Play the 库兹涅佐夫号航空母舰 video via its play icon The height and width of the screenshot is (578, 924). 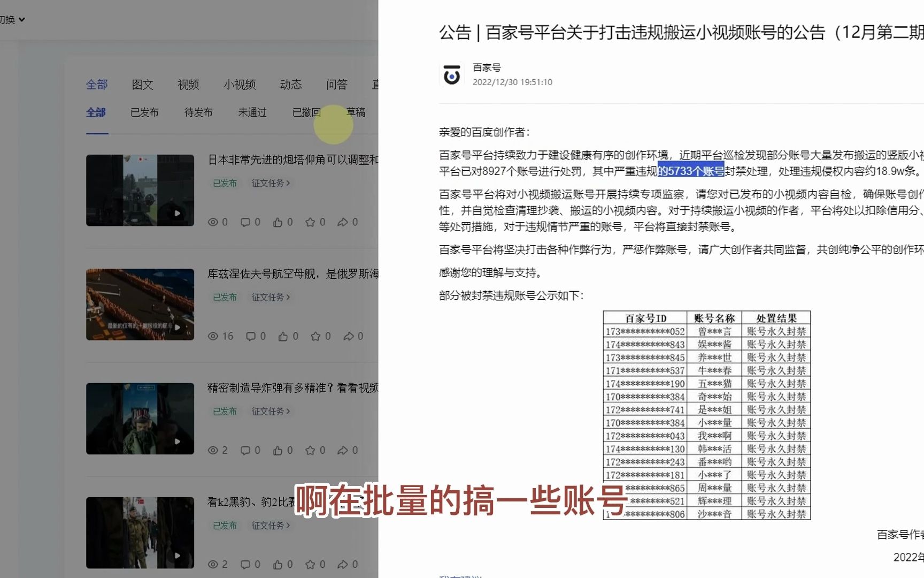177,328
